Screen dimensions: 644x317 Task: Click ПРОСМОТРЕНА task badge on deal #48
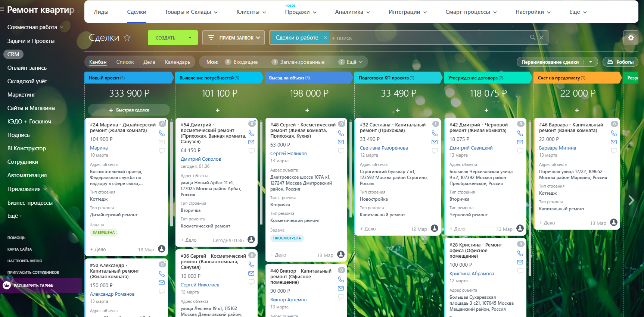[x=287, y=238]
